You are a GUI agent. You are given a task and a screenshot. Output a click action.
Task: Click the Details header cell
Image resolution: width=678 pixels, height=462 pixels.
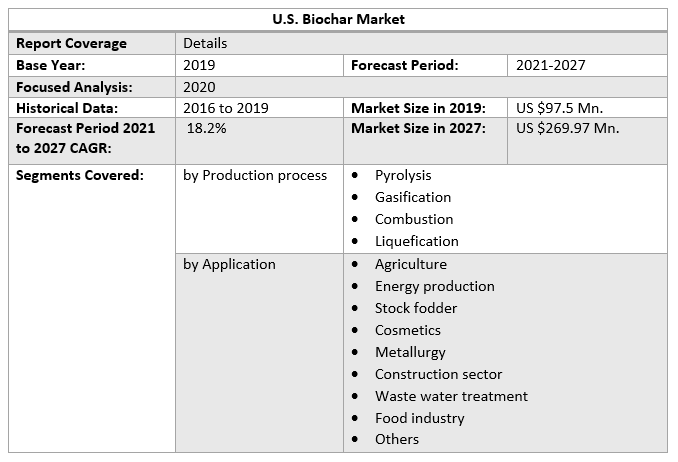point(205,43)
